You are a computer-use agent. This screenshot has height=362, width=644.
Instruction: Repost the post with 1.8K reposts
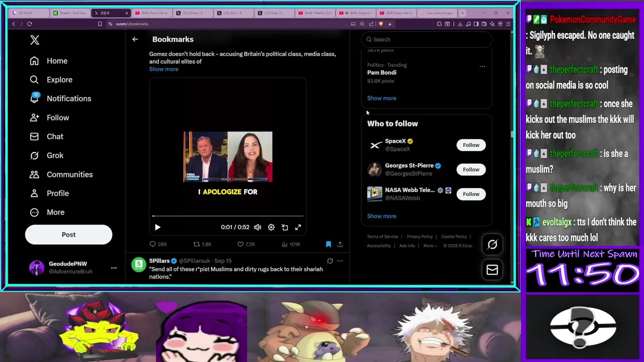pos(202,244)
